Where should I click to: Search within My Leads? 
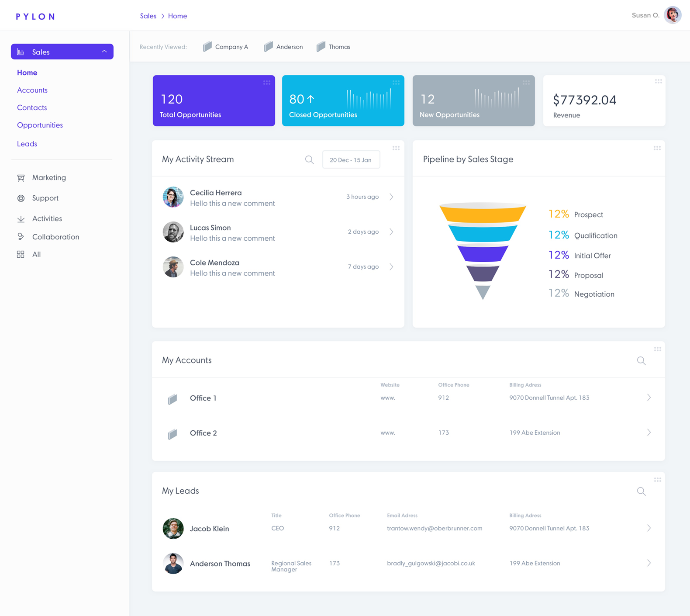(x=642, y=491)
